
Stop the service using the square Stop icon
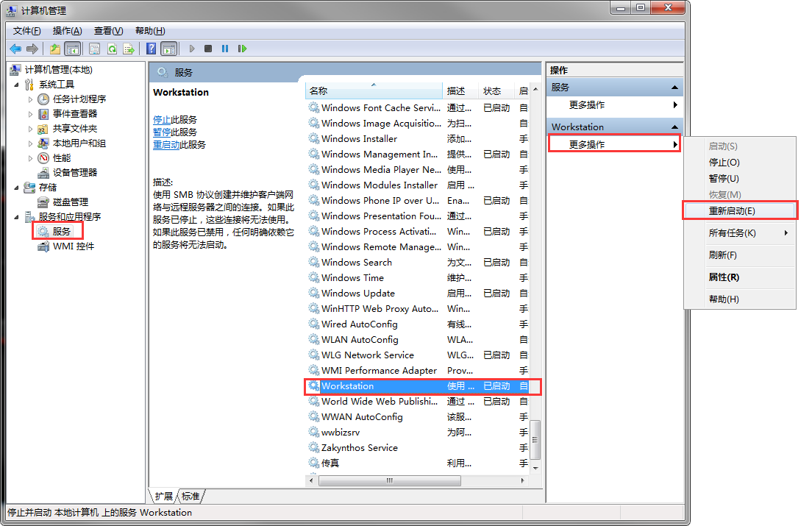point(208,49)
